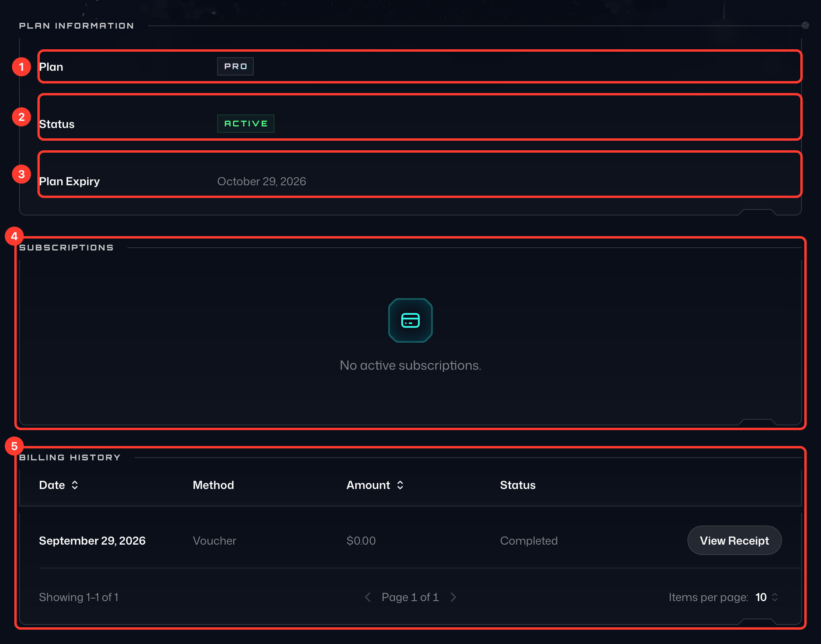Open the items per page selector
Viewport: 821px width, 644px height.
click(767, 597)
